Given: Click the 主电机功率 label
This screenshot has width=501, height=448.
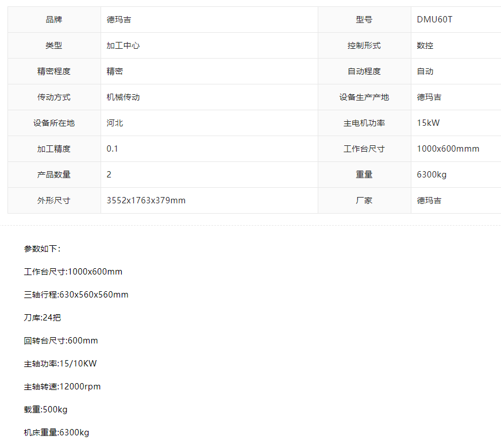Looking at the screenshot, I should coord(364,123).
